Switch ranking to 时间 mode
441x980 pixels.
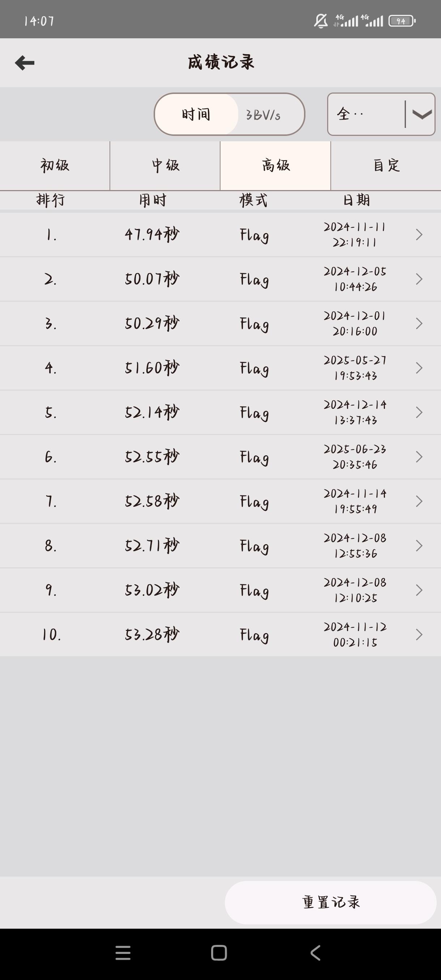[x=196, y=114]
